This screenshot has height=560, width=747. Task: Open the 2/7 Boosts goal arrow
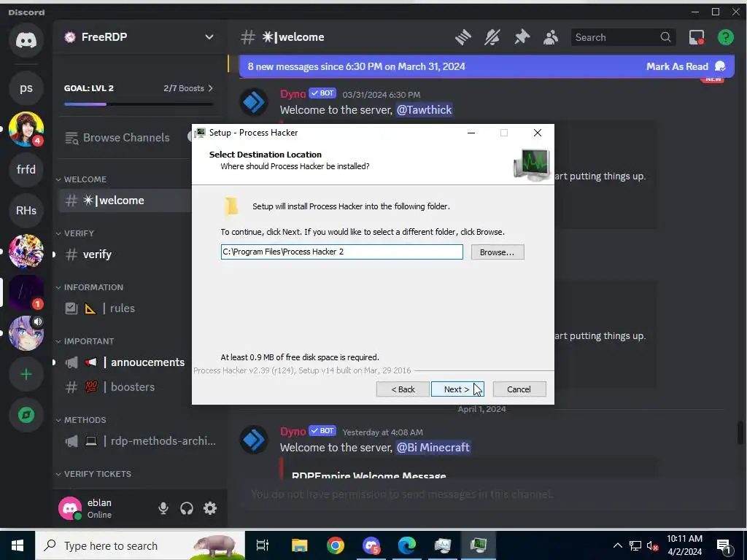210,88
